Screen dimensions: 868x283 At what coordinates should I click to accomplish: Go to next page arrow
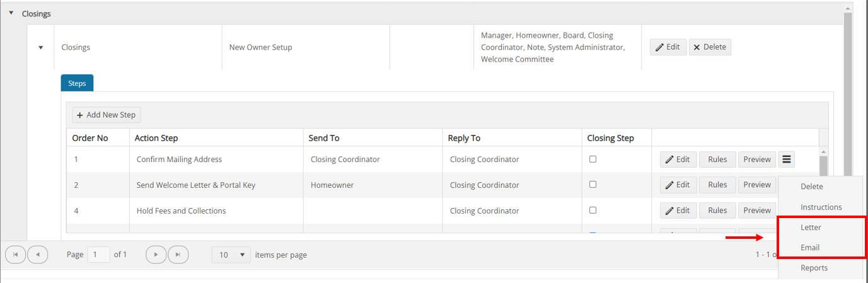[156, 255]
